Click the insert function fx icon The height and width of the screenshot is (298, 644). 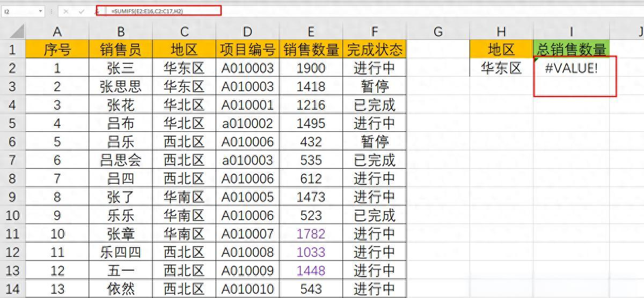(x=97, y=11)
